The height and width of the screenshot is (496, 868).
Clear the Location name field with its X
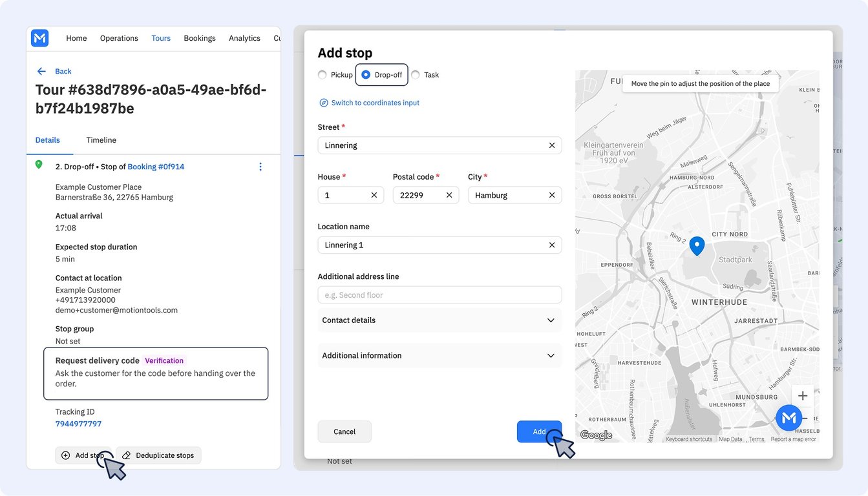(x=552, y=245)
